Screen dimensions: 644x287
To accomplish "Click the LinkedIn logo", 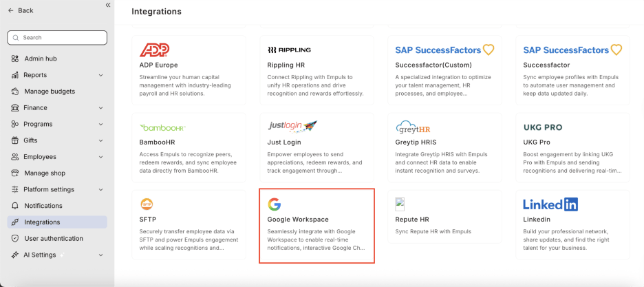I will (550, 204).
